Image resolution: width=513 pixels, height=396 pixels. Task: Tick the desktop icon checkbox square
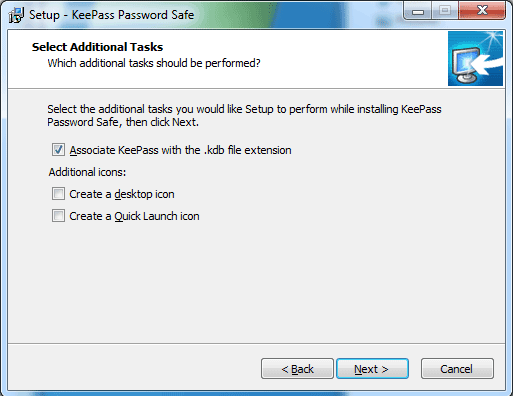pos(58,194)
